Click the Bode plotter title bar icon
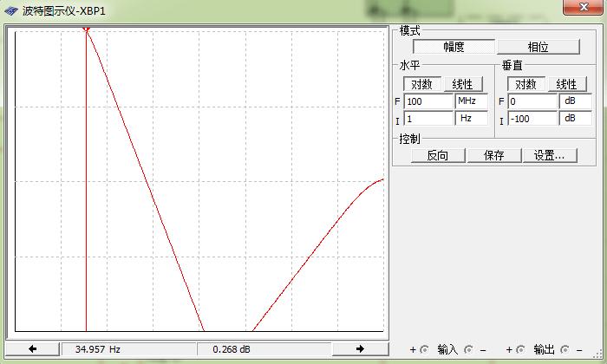The height and width of the screenshot is (364, 607). [x=10, y=9]
